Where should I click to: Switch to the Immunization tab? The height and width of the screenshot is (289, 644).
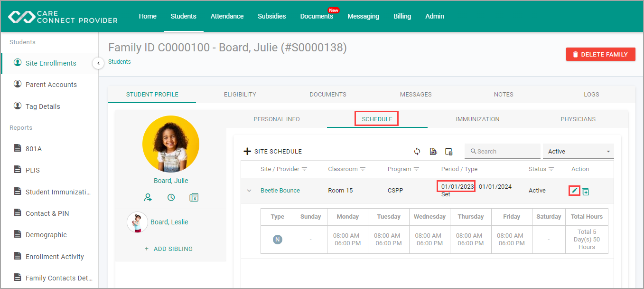pos(477,119)
